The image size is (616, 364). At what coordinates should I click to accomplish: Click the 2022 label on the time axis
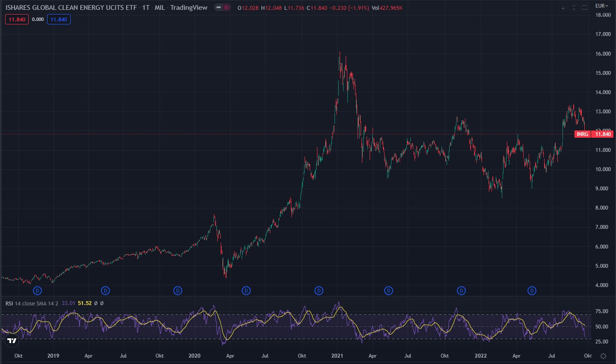tap(480, 356)
